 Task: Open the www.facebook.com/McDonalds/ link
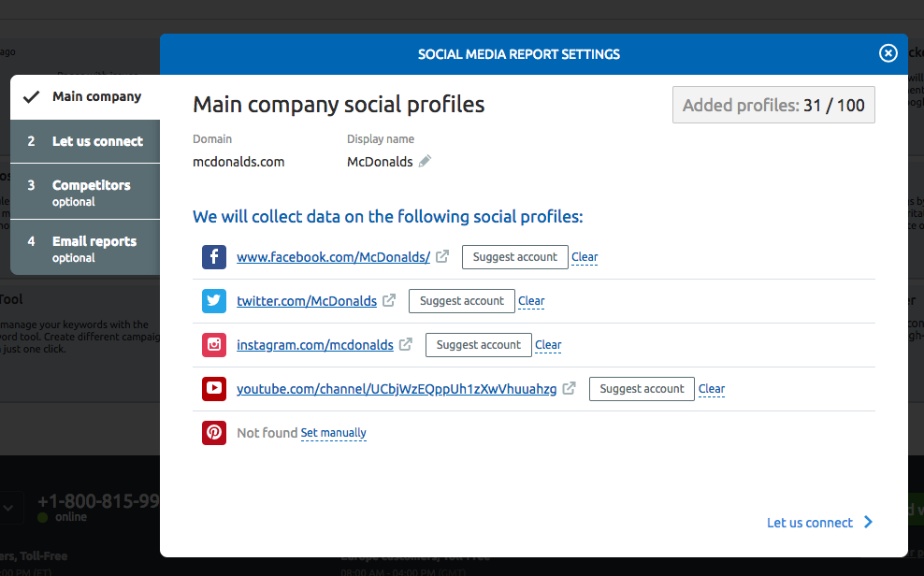point(334,257)
